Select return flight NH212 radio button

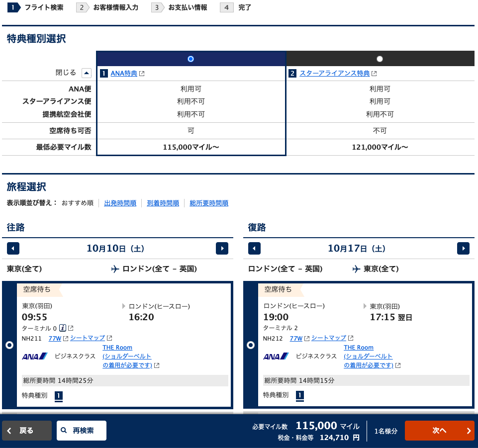pyautogui.click(x=251, y=345)
